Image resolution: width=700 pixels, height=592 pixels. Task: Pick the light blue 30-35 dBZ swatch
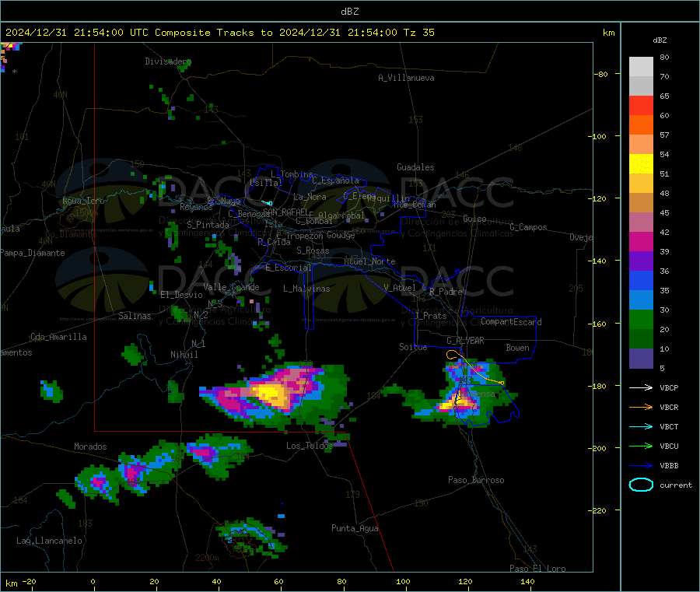(x=641, y=300)
